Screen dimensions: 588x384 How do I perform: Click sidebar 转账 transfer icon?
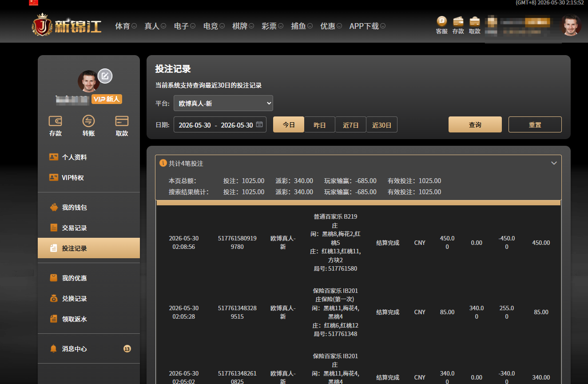coord(89,121)
